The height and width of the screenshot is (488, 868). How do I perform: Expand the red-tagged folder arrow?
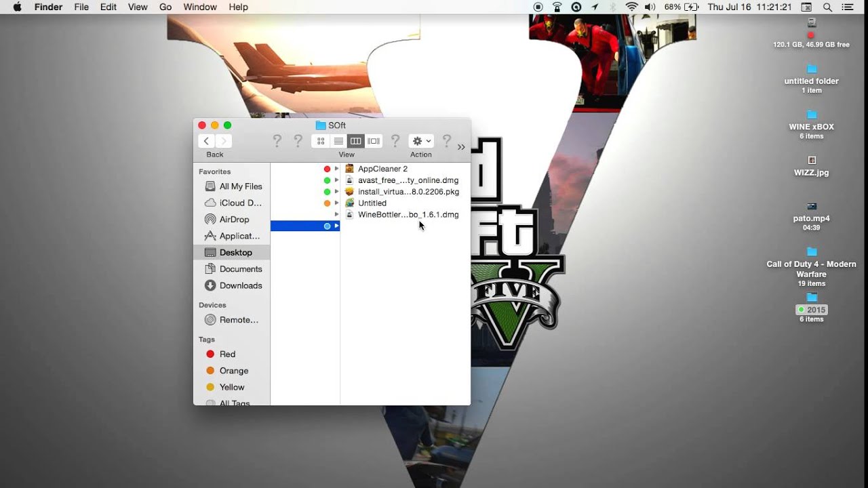click(336, 169)
